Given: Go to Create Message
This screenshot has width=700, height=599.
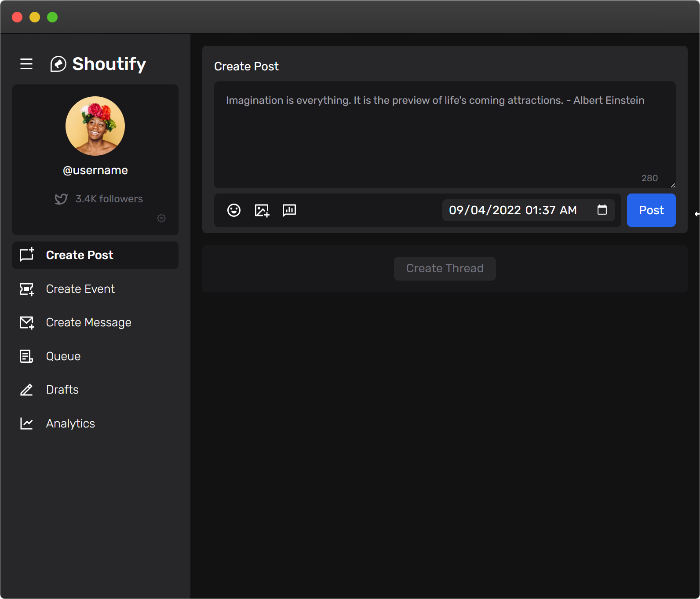Looking at the screenshot, I should 95,322.
